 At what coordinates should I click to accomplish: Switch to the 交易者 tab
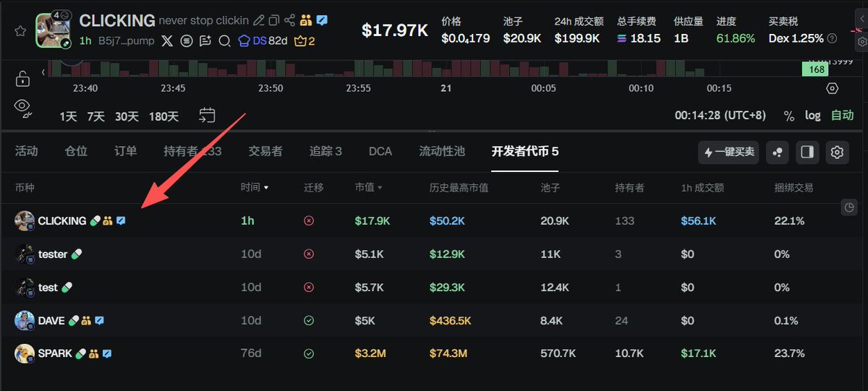[x=265, y=151]
